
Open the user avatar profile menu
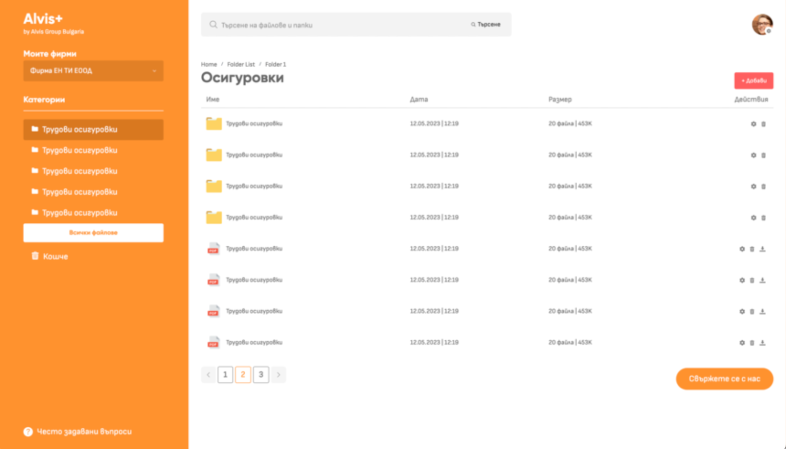(x=762, y=25)
